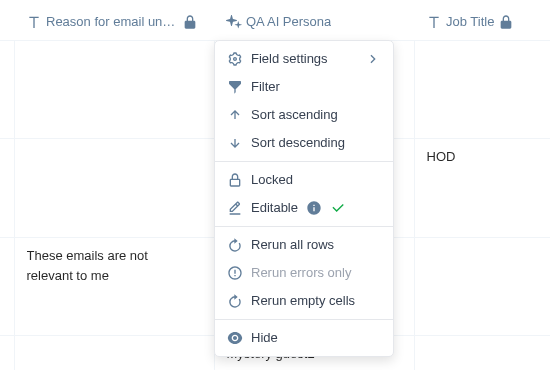Viewport: 550px width, 370px height.
Task: Select the cell "These emails are not relevant to me"
Action: [x=114, y=287]
